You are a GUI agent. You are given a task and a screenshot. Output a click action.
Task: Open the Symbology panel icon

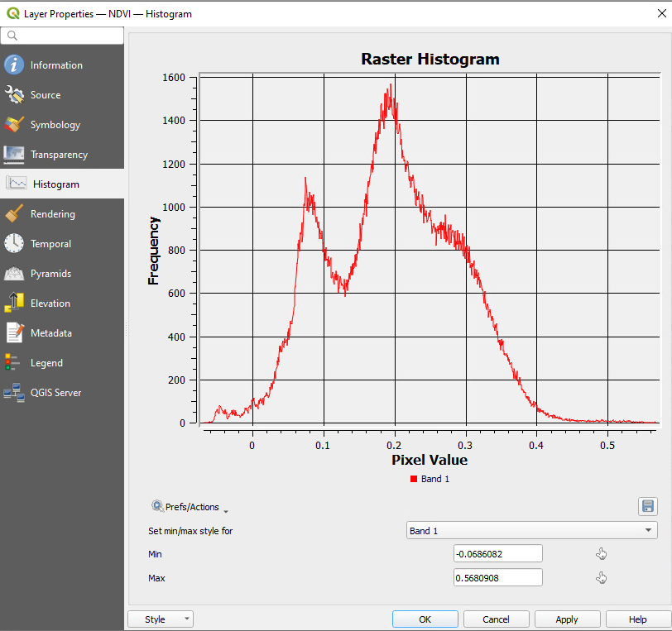[17, 124]
